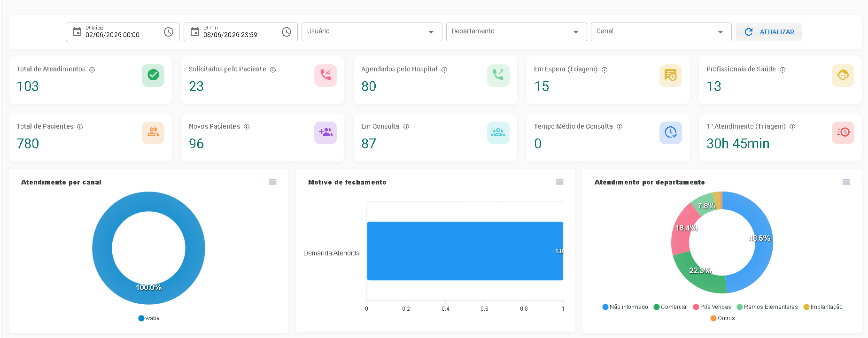Click info icon beside Agendados pelo Hospital

pyautogui.click(x=444, y=69)
